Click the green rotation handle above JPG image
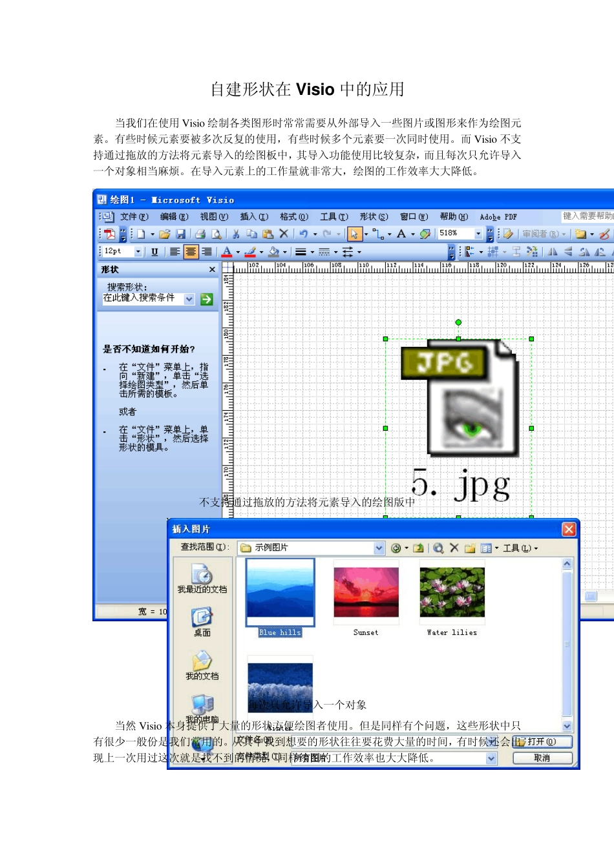614x868 pixels. tap(458, 322)
